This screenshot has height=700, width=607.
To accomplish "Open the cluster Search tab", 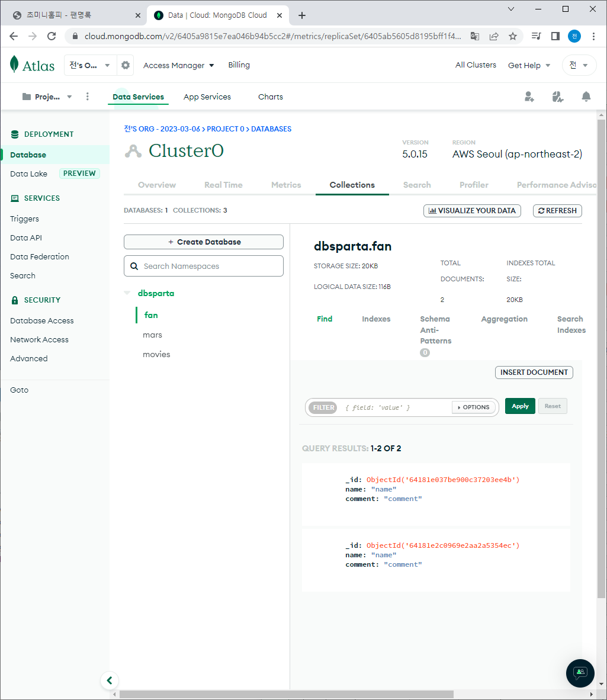I will click(417, 185).
